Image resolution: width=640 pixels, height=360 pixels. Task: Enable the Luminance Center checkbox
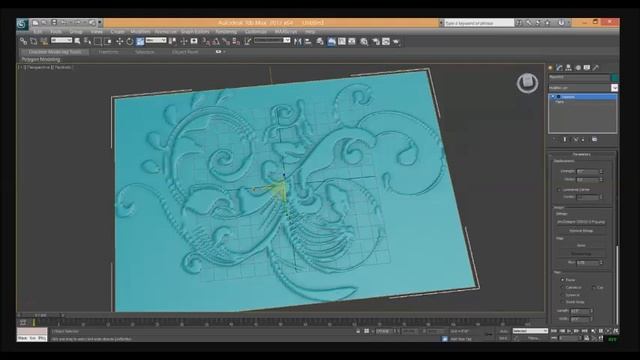(559, 190)
